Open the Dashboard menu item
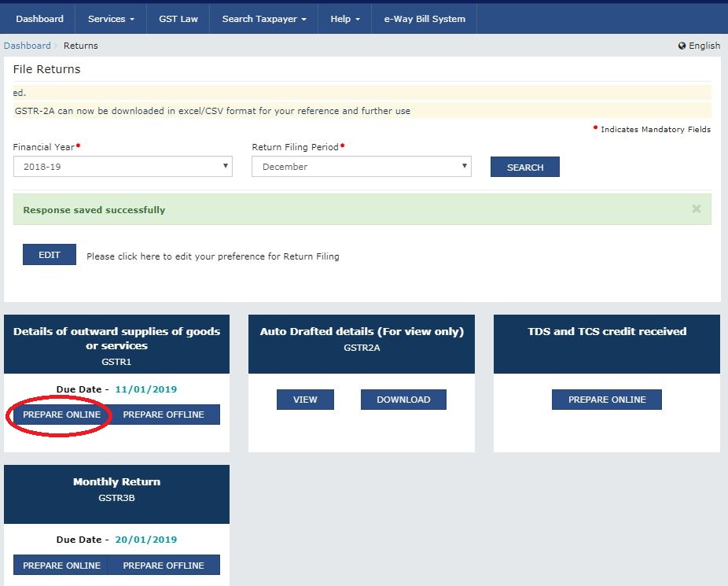Image resolution: width=728 pixels, height=586 pixels. click(x=39, y=19)
